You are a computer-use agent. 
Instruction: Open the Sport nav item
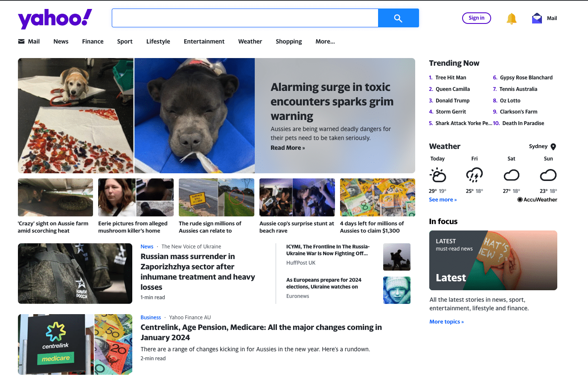pyautogui.click(x=125, y=41)
